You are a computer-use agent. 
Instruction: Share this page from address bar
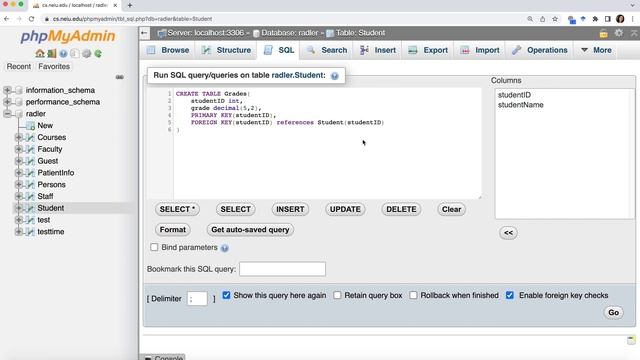pyautogui.click(x=542, y=19)
